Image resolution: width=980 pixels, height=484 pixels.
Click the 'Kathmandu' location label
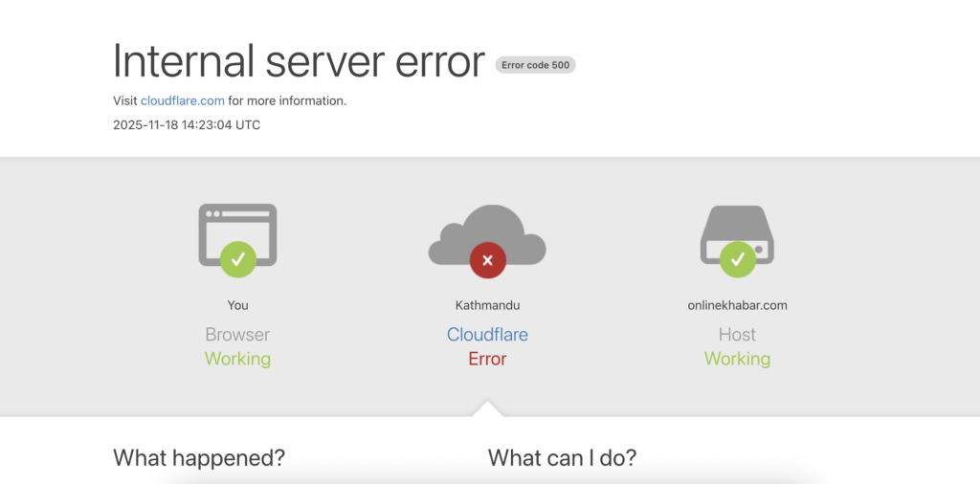tap(487, 305)
